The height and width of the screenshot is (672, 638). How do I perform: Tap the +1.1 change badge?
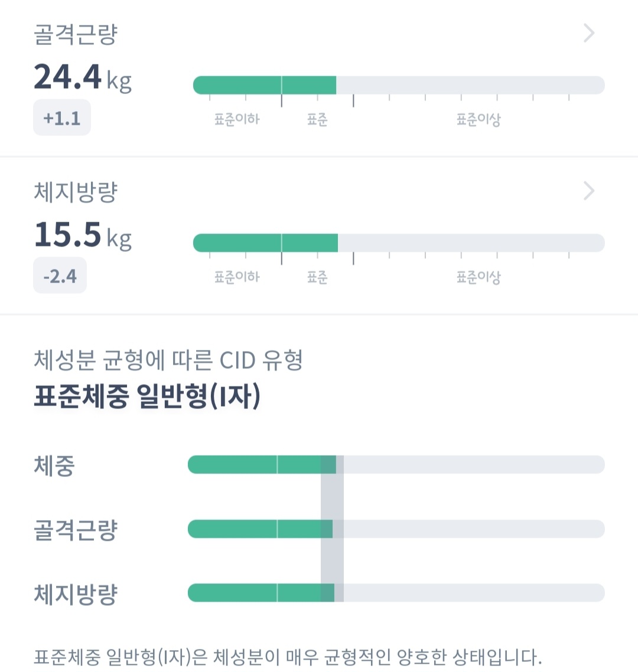pos(61,118)
